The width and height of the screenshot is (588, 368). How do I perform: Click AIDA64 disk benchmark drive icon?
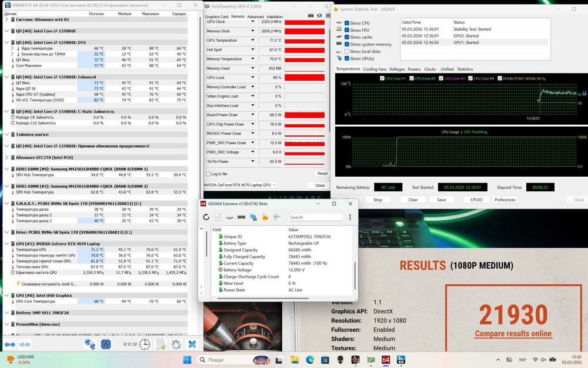coord(229,217)
